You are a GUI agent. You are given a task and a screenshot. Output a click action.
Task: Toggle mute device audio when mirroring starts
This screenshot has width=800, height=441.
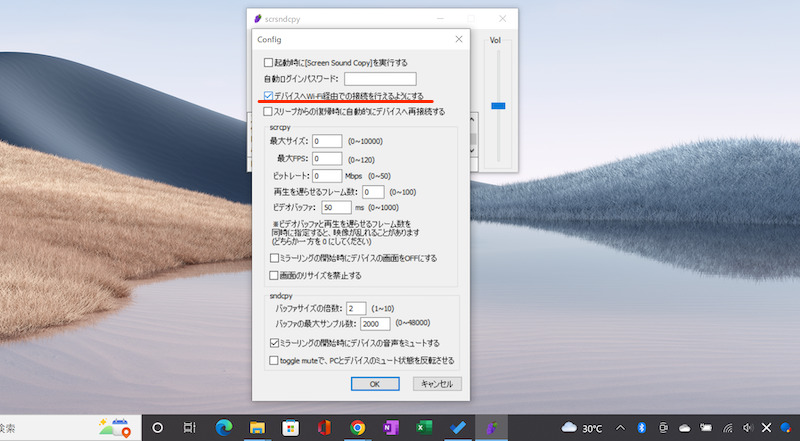275,343
